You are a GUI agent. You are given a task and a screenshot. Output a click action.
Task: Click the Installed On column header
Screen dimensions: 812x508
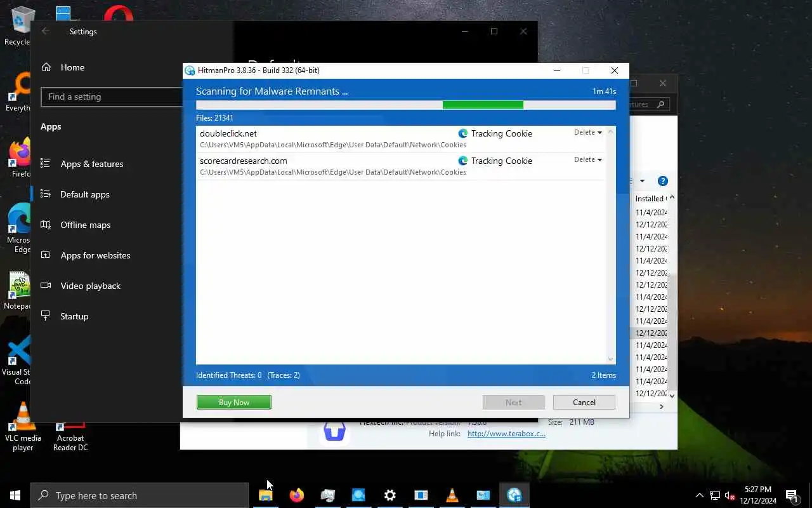click(x=651, y=198)
